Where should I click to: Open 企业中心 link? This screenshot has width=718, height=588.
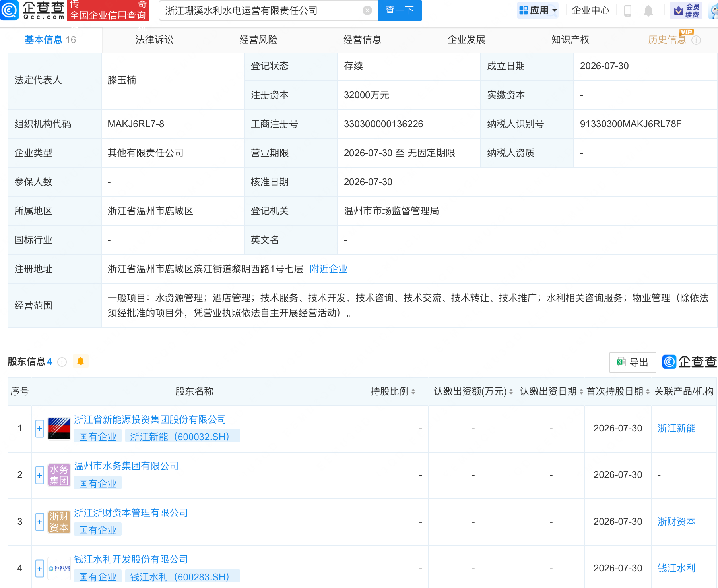point(590,10)
